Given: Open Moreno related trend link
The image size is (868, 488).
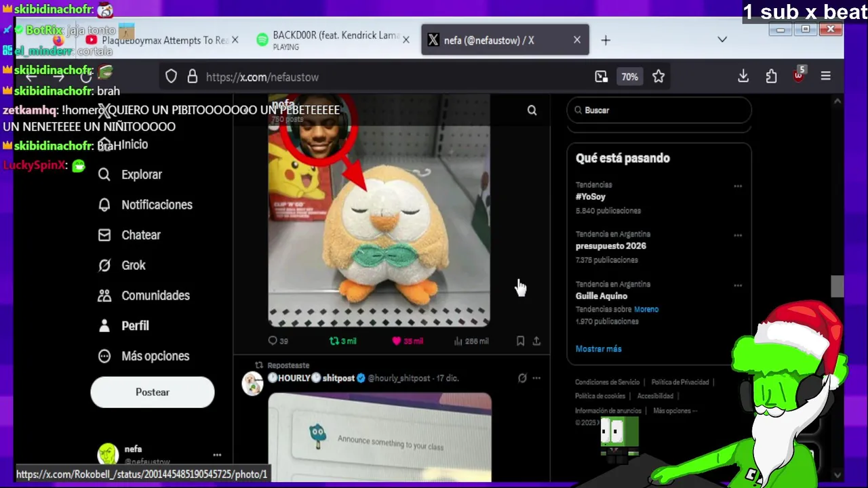Looking at the screenshot, I should [646, 309].
